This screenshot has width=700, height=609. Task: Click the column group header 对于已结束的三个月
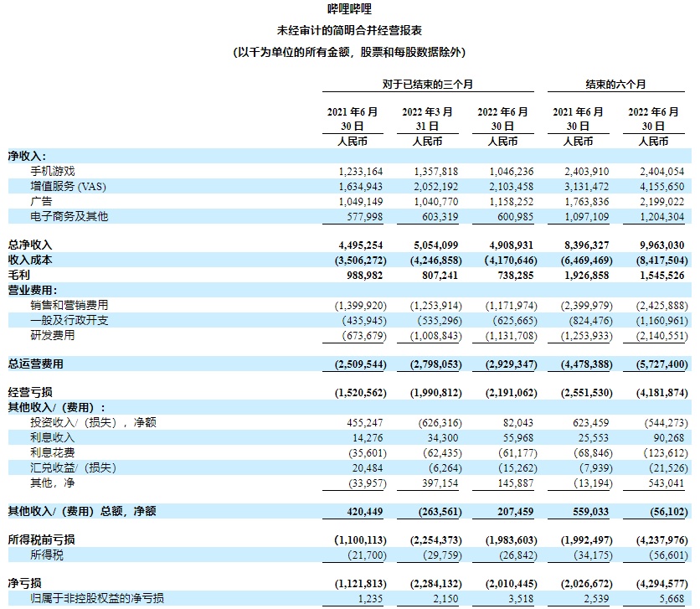coord(428,84)
